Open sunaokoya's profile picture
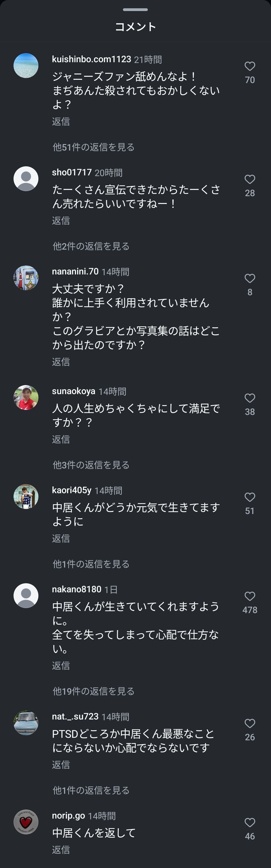 click(26, 397)
